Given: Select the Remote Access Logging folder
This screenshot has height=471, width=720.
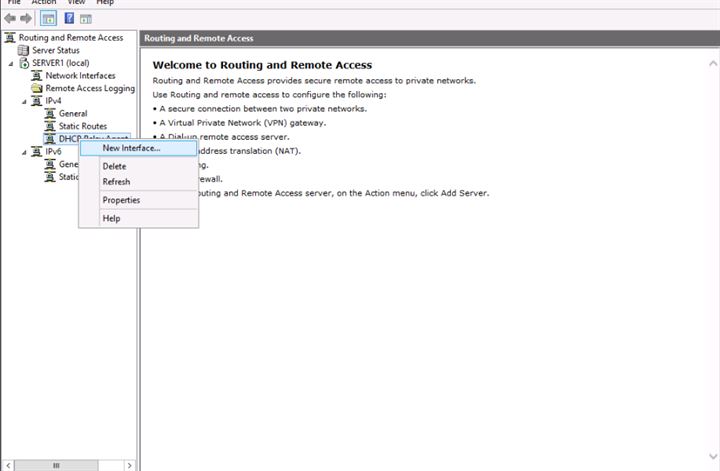Looking at the screenshot, I should tap(90, 88).
